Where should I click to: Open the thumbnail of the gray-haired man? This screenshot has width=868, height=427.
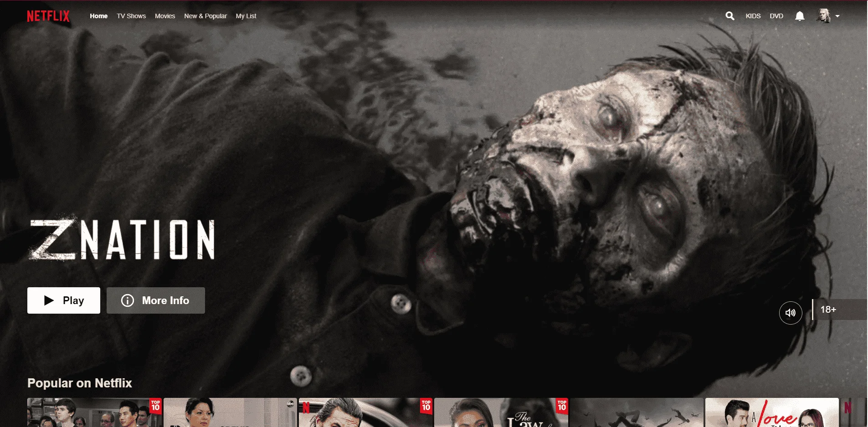[x=365, y=412]
